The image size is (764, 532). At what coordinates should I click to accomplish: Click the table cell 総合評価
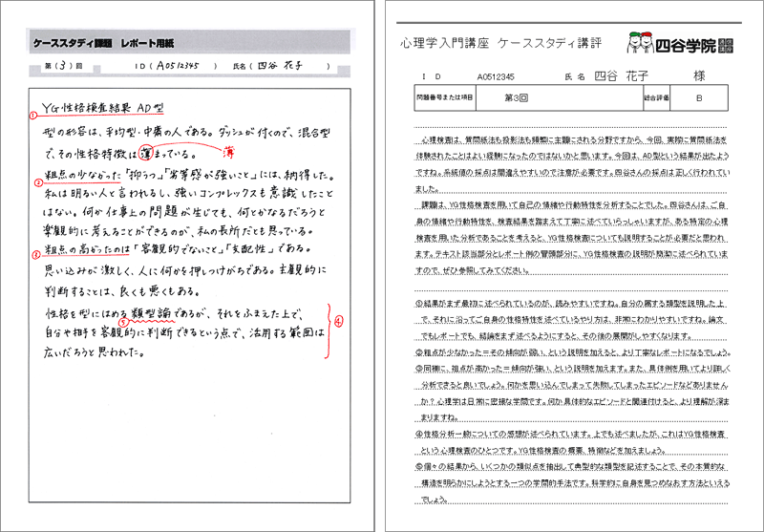click(x=656, y=98)
